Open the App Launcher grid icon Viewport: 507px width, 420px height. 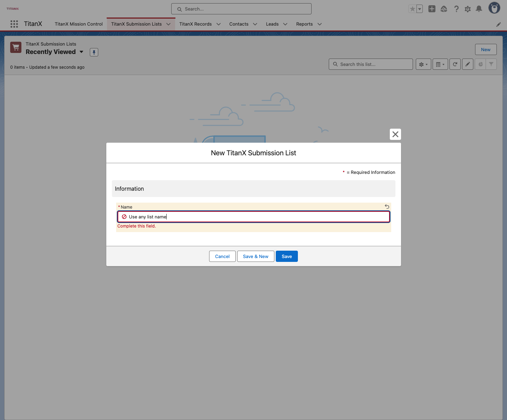(14, 24)
